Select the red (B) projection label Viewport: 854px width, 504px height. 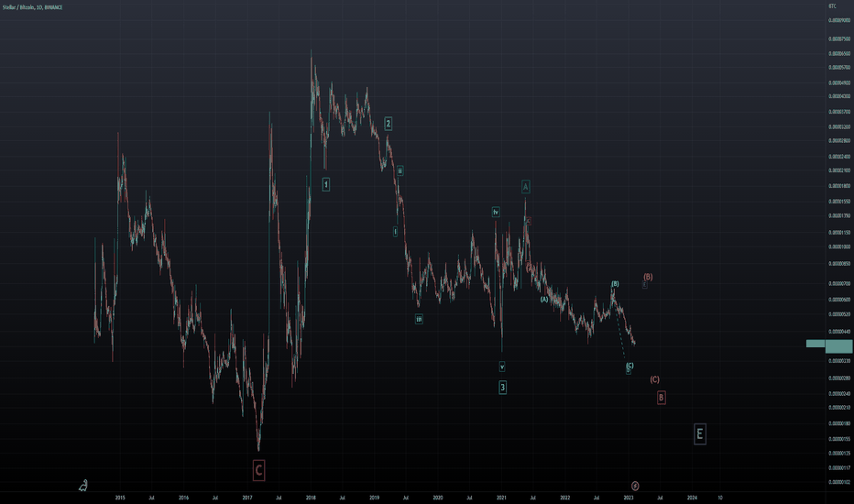pos(648,277)
